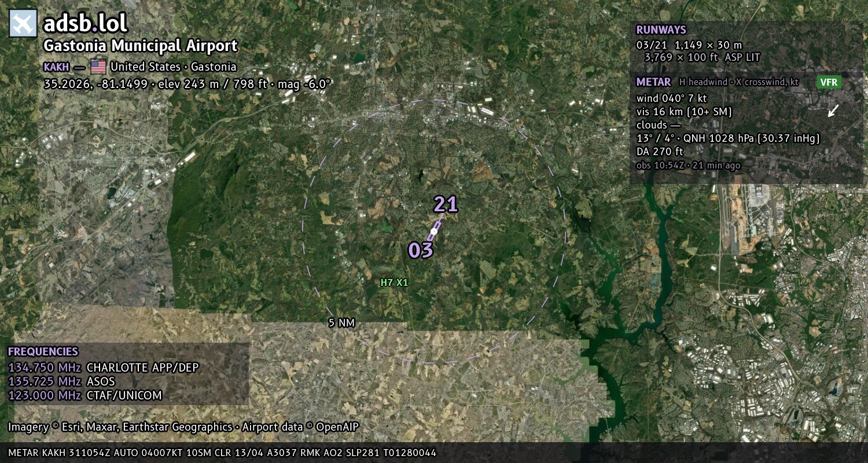Click the United States flag icon
Image resolution: width=868 pixels, height=463 pixels.
[x=98, y=67]
